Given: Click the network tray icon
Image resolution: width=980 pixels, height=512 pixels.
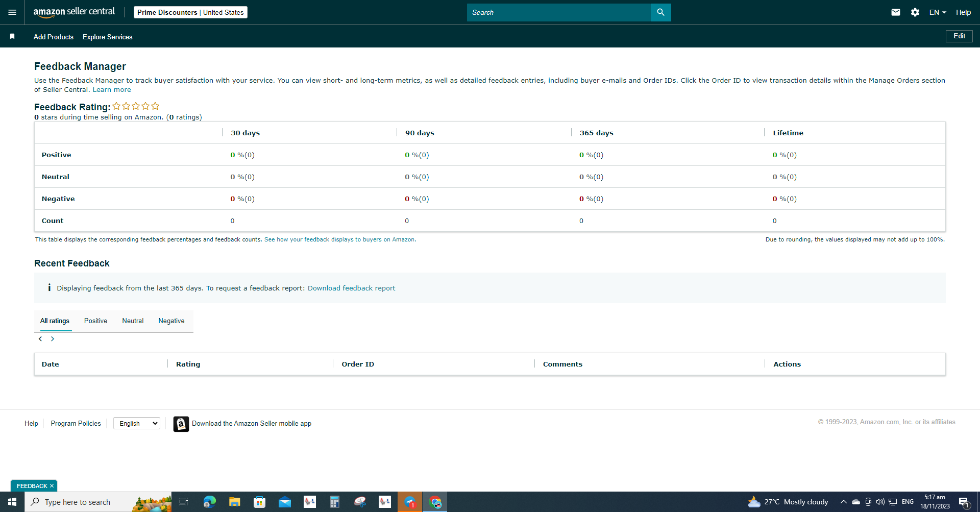Looking at the screenshot, I should click(893, 502).
